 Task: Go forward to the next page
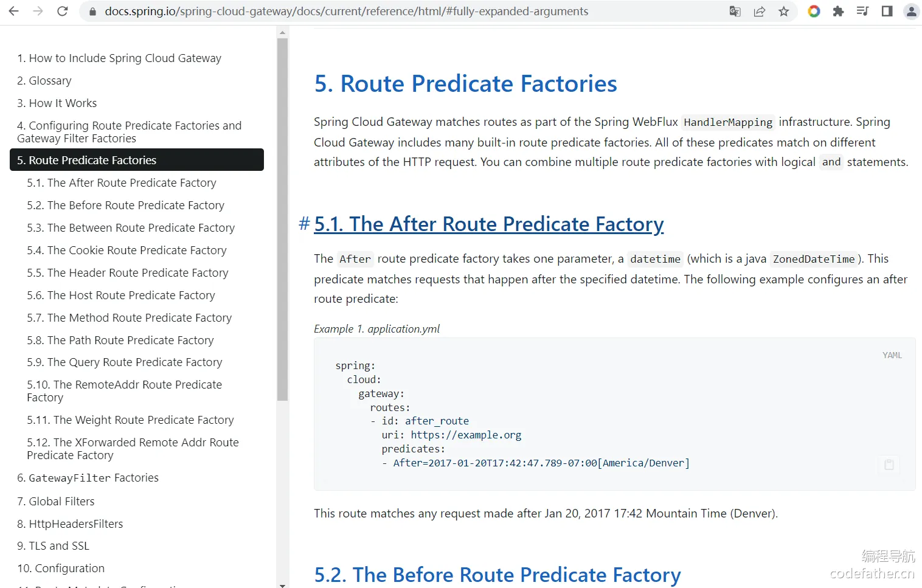[x=38, y=11]
